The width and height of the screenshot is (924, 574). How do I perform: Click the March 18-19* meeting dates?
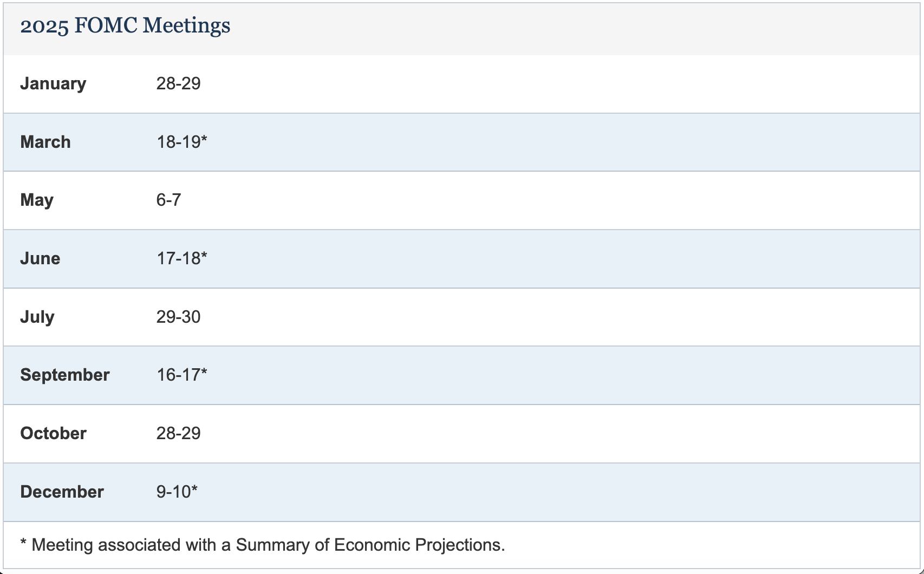tap(182, 142)
